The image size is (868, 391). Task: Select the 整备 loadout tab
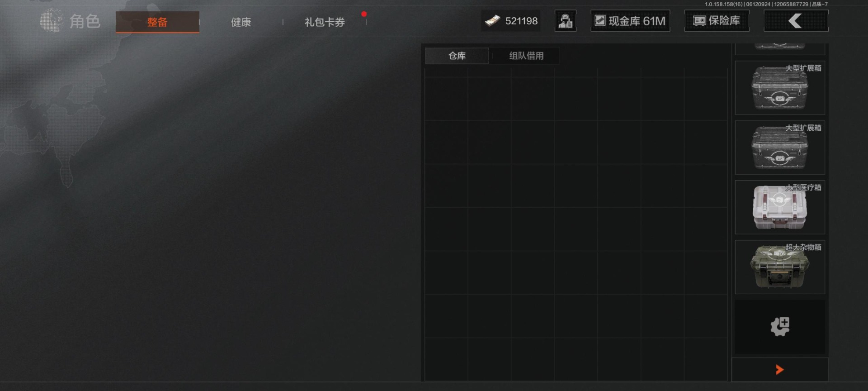pos(157,22)
